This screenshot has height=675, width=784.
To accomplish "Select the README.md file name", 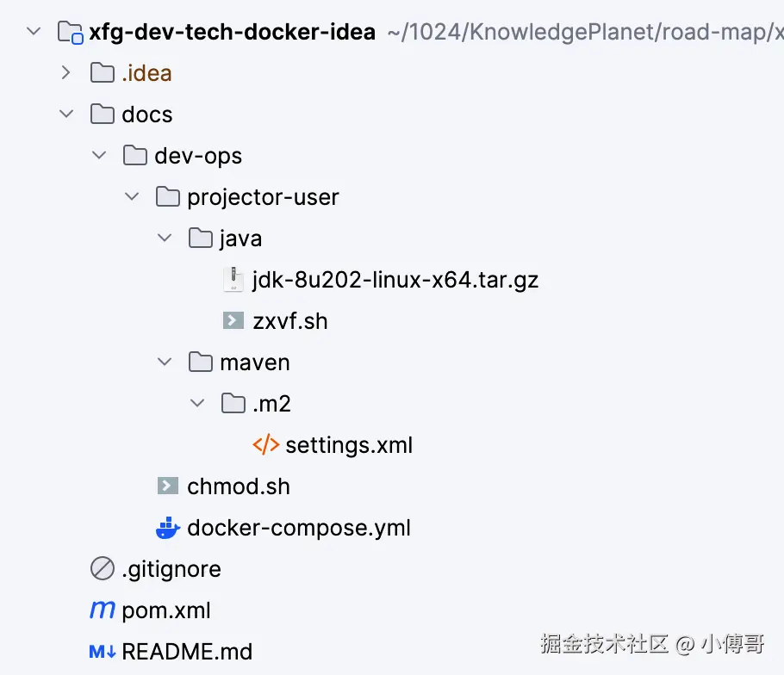I will [x=187, y=652].
